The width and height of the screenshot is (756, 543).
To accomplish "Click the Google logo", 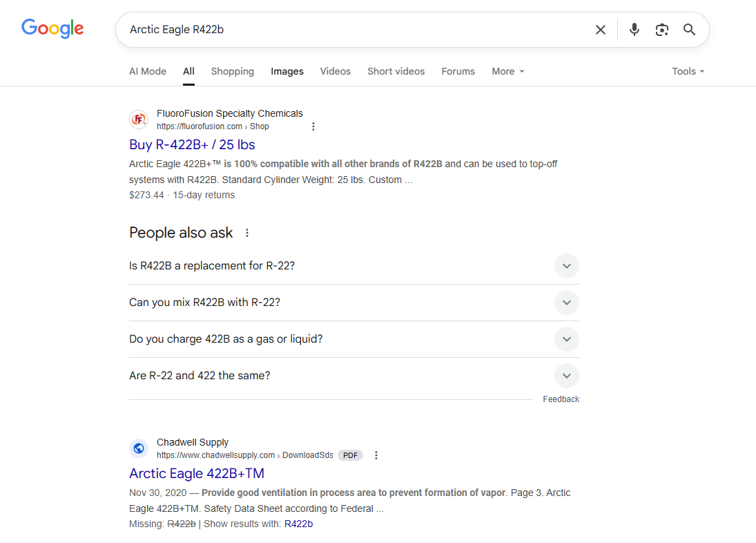I will (52, 28).
